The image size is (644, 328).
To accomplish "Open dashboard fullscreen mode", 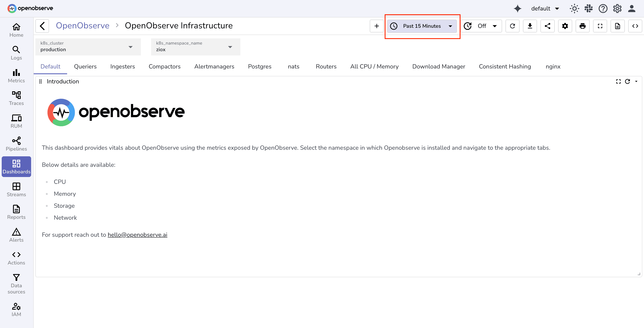I will (x=600, y=26).
